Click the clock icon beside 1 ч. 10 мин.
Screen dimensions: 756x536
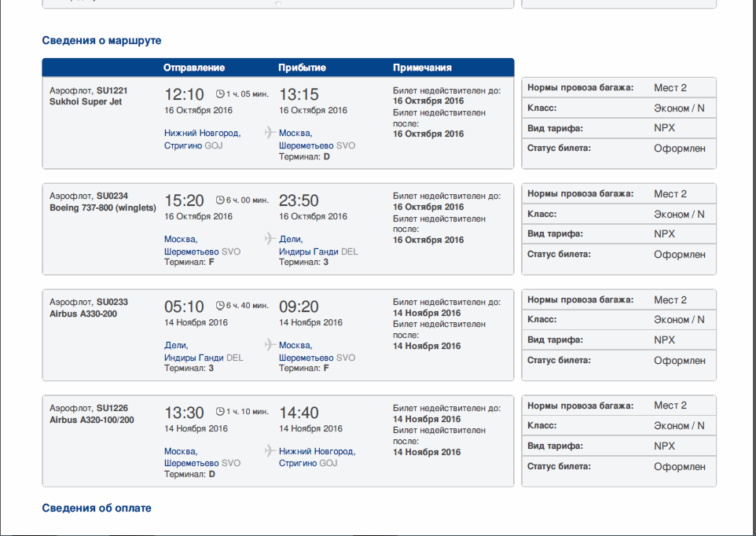[x=220, y=411]
